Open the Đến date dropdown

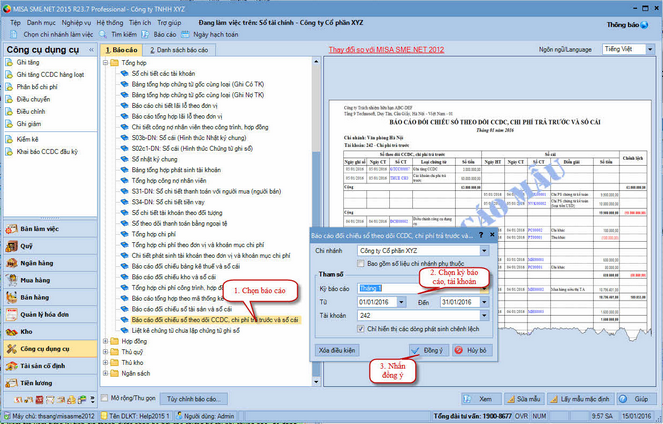pyautogui.click(x=484, y=302)
